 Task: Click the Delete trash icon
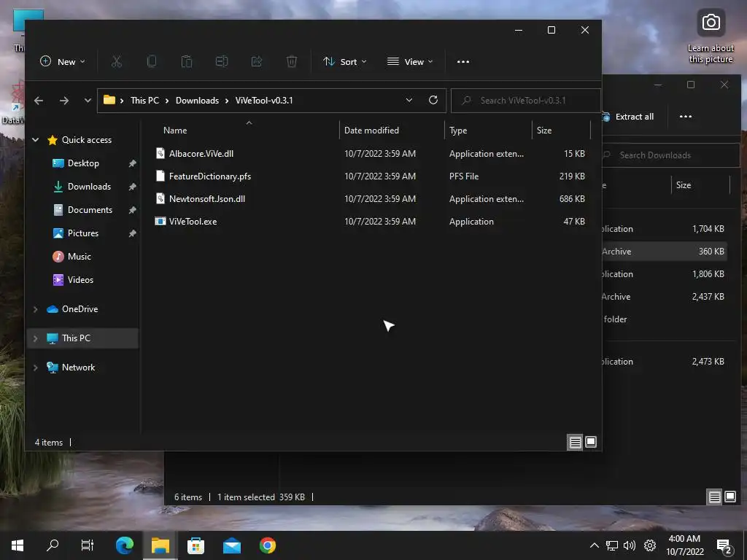point(292,61)
